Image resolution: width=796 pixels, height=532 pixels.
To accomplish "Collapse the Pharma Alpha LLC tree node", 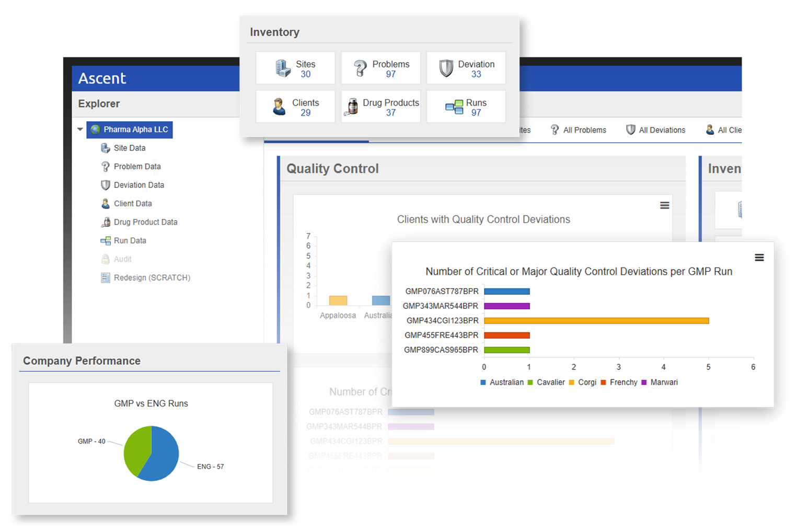I will pos(79,129).
